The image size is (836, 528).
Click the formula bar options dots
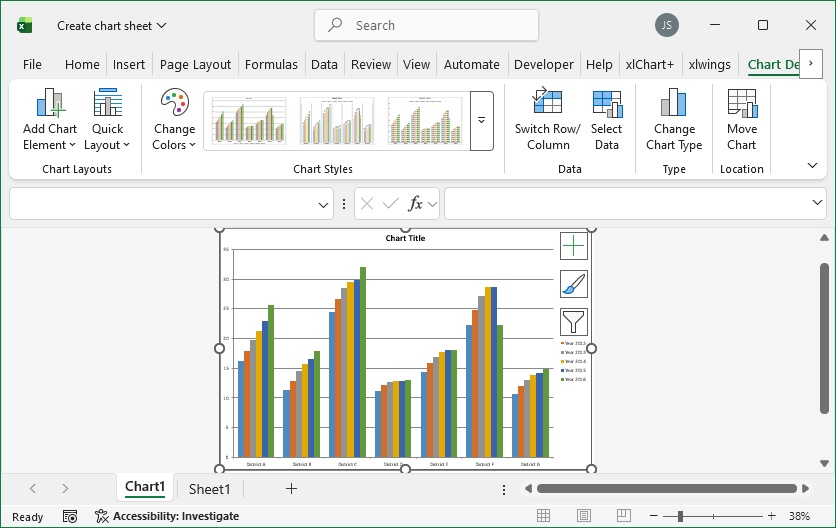pos(344,204)
